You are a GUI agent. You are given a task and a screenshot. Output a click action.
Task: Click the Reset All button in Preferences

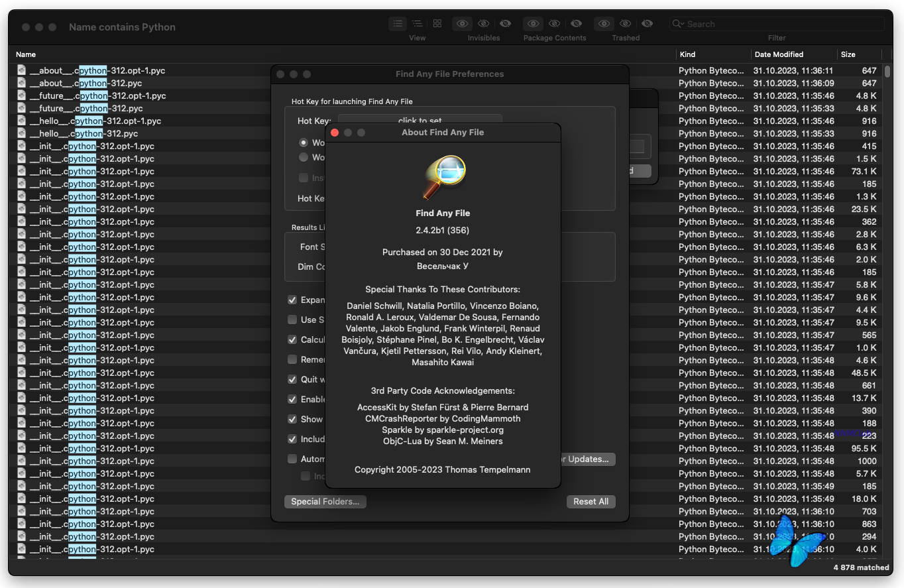(591, 501)
